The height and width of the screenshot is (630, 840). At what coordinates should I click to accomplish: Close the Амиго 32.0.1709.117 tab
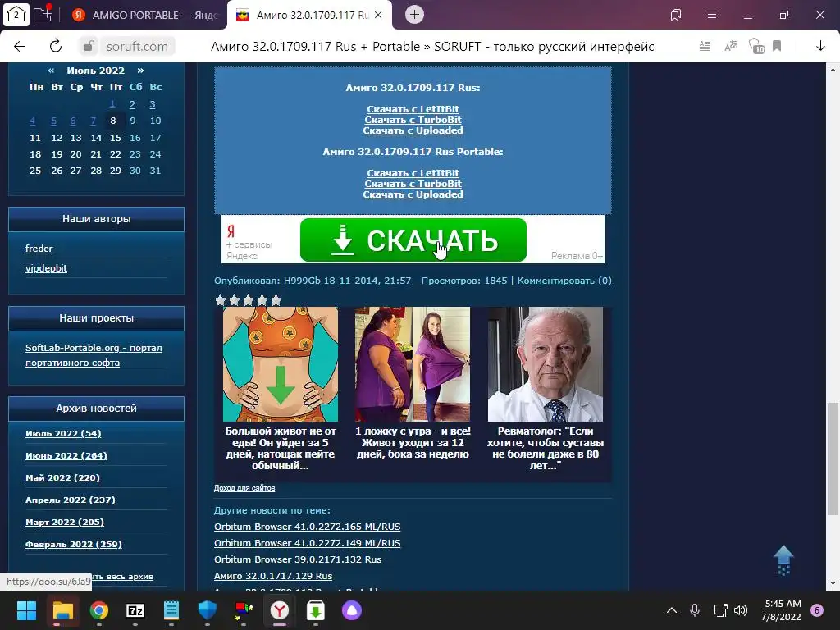click(378, 15)
